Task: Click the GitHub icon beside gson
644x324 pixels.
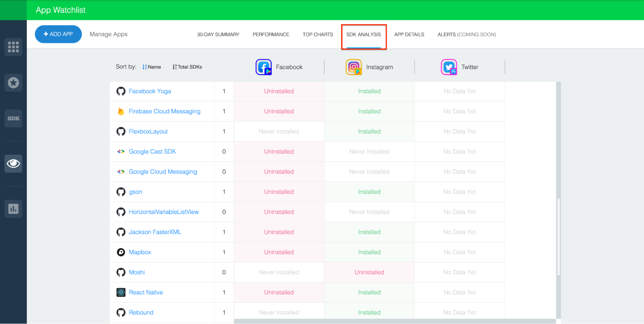Action: (x=121, y=192)
